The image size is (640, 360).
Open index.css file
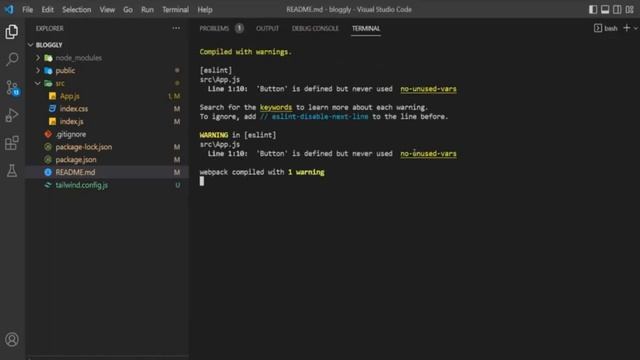coord(108,109)
